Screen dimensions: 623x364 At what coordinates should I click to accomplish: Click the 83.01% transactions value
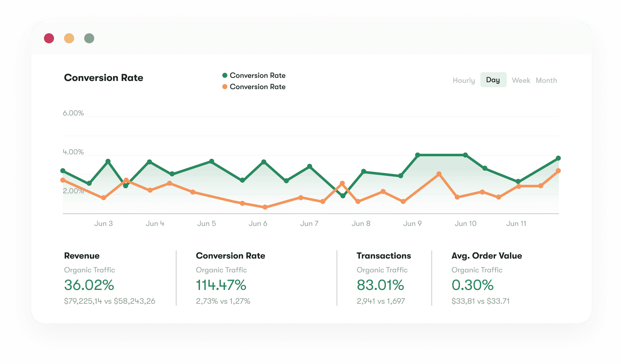[x=380, y=285]
